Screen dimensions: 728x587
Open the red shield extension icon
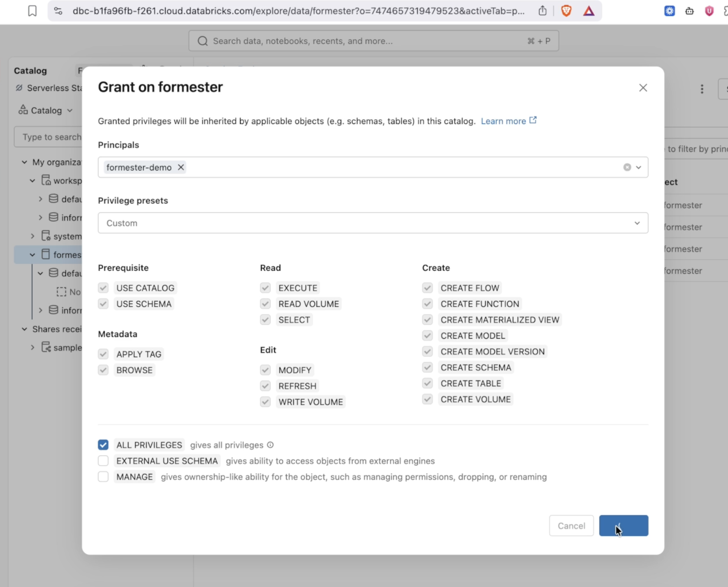click(709, 11)
